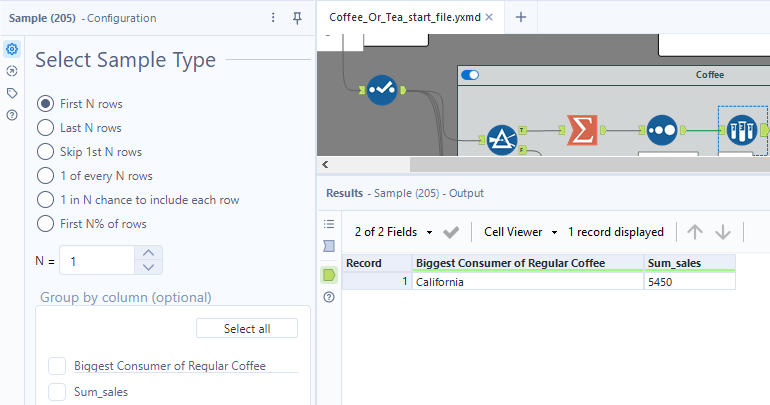770x405 pixels.
Task: Open the Results window help icon
Action: click(329, 297)
